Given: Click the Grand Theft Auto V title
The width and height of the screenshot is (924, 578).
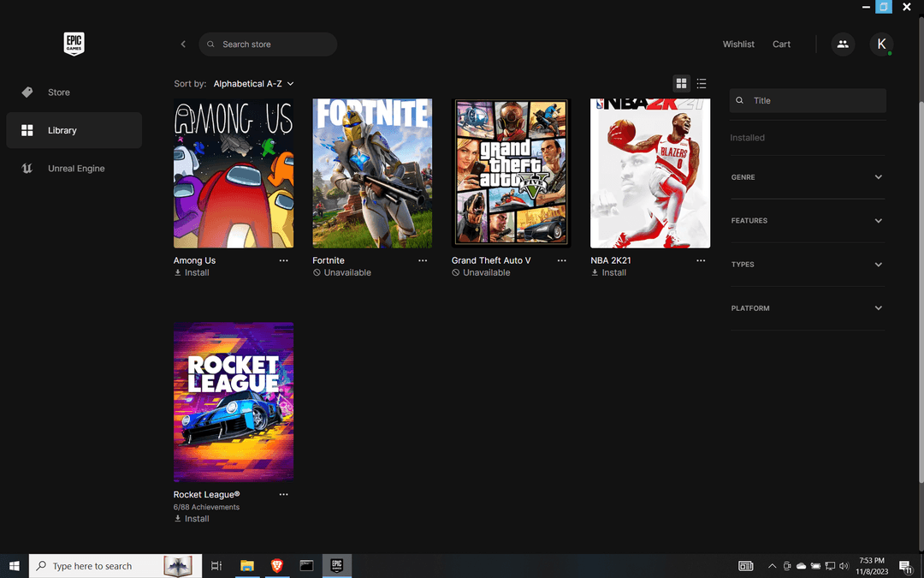Looking at the screenshot, I should pos(491,260).
